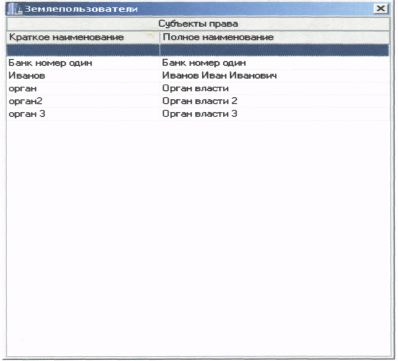The width and height of the screenshot is (398, 361).
Task: Select the Орган власти 3 cell
Action: point(275,114)
